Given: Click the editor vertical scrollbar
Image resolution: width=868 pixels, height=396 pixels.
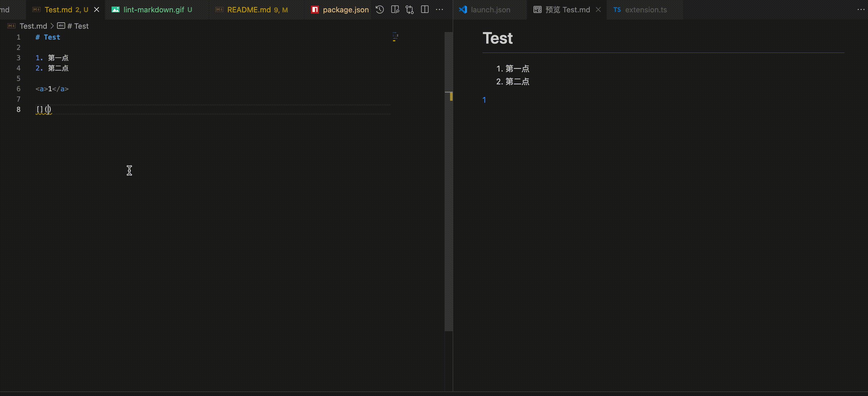Looking at the screenshot, I should coord(449,202).
